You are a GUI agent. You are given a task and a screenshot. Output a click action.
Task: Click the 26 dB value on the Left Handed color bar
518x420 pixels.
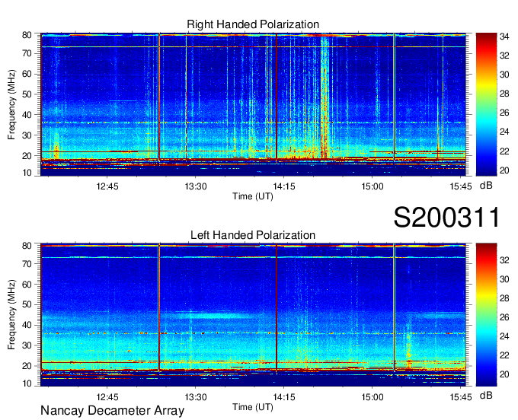(504, 317)
